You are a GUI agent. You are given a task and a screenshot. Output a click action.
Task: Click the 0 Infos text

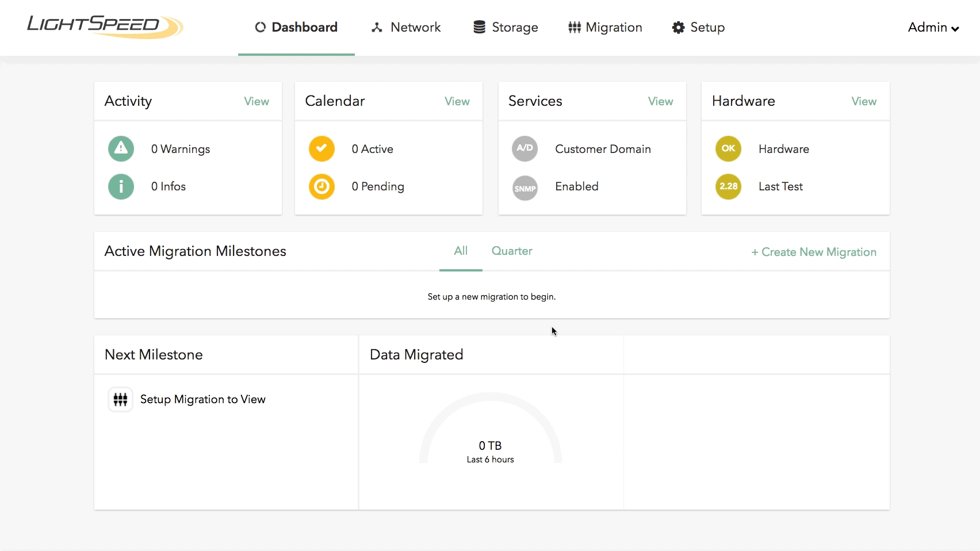coord(169,186)
